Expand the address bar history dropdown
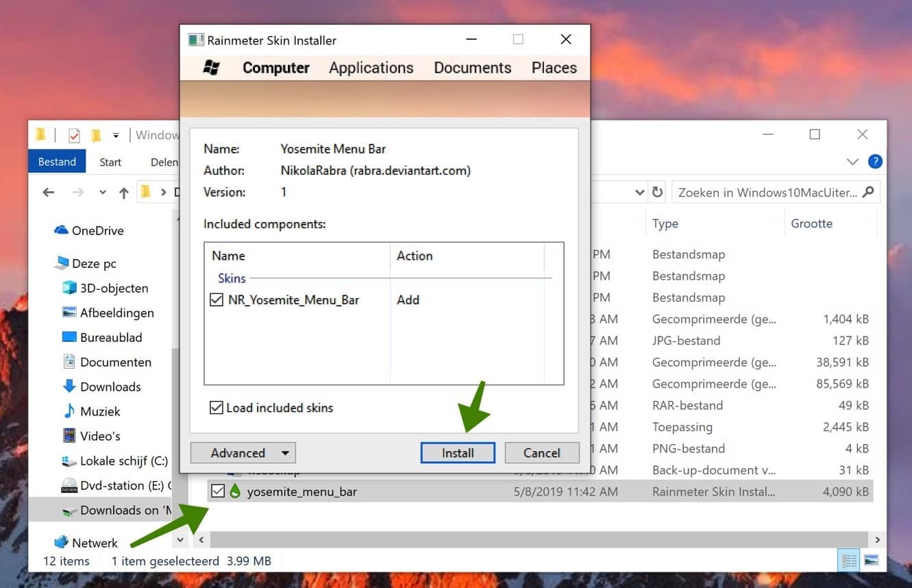 click(x=640, y=193)
